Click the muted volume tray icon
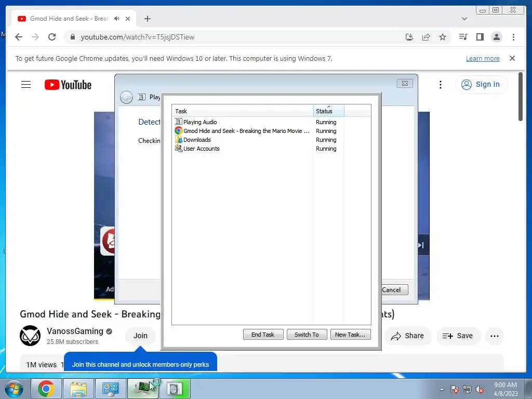Viewport: 532px width, 399px height. (x=480, y=389)
